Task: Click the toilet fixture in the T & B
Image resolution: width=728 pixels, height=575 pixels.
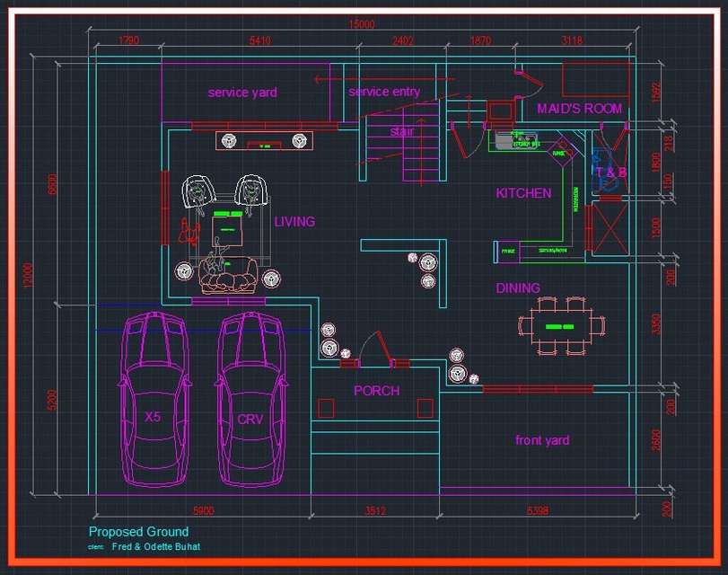Action: point(607,181)
